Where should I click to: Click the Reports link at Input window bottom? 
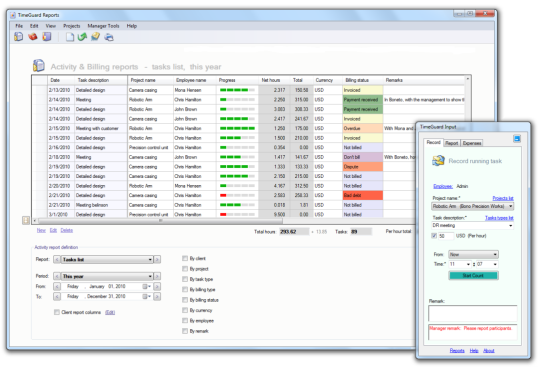pos(457,351)
